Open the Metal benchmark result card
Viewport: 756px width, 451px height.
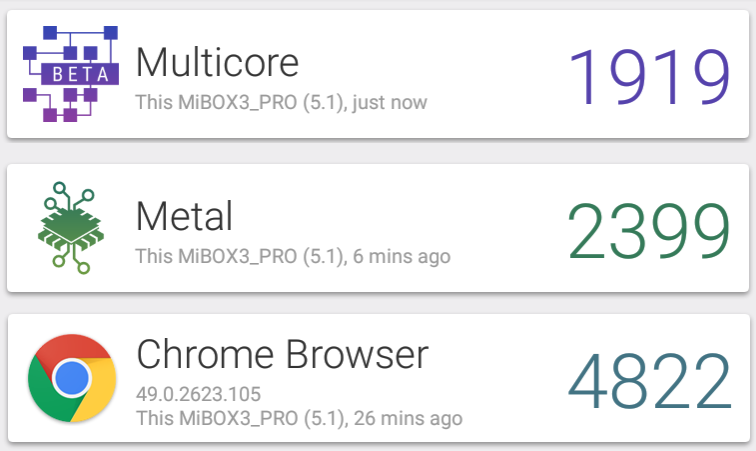pyautogui.click(x=378, y=228)
